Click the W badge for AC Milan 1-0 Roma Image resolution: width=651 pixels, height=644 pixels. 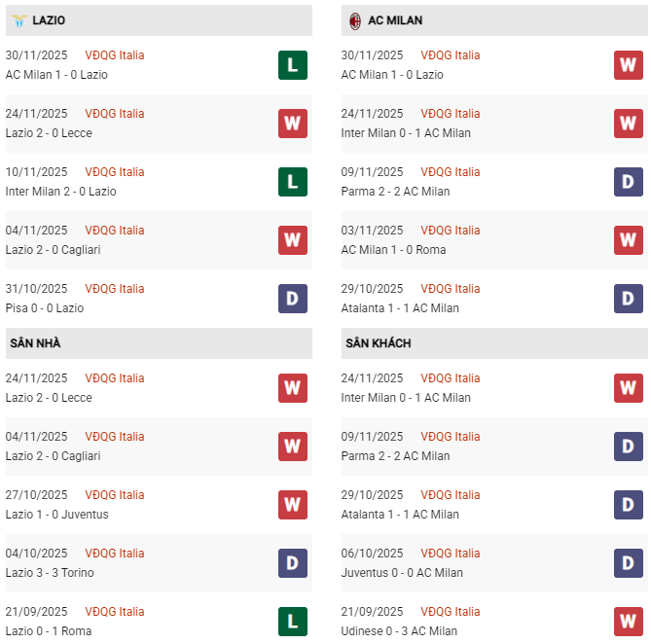click(628, 240)
